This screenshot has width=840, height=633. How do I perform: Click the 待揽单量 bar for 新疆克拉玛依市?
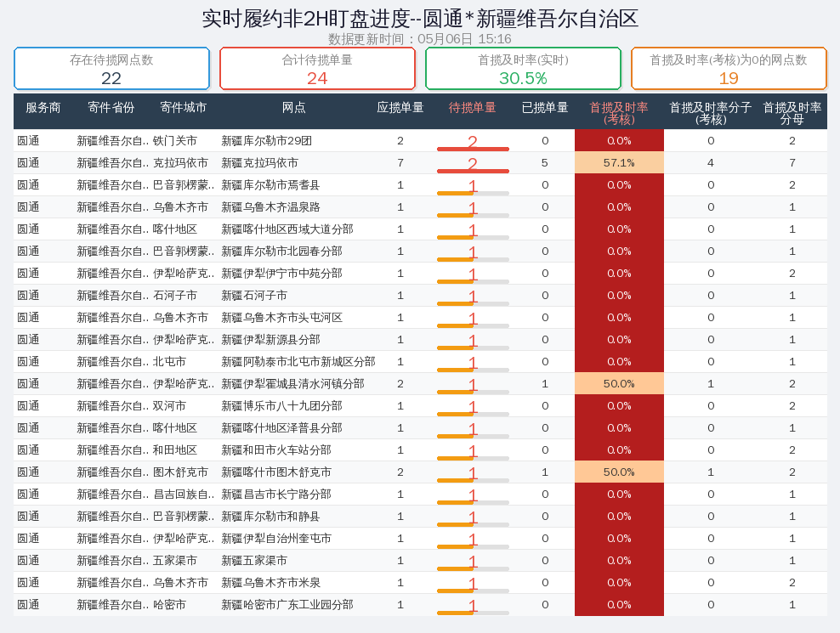pos(473,171)
